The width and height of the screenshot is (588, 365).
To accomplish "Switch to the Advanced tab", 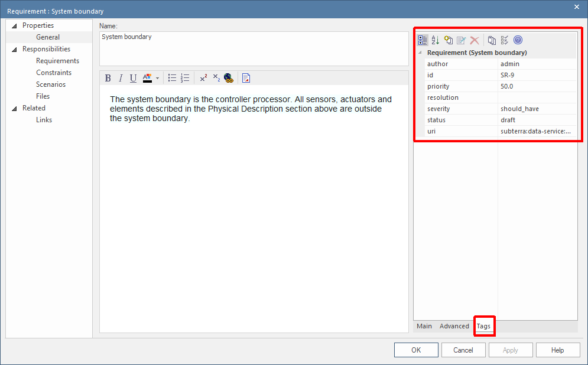I will pos(454,326).
